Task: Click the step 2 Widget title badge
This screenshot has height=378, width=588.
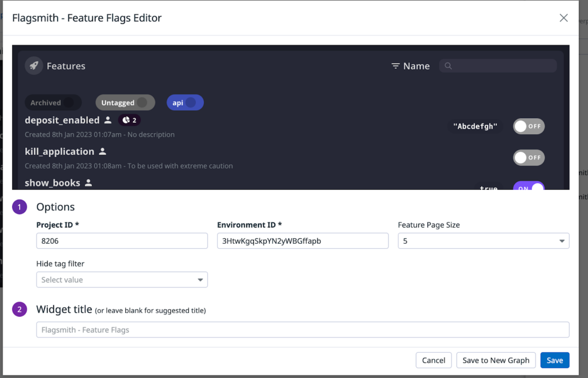Action: point(19,309)
